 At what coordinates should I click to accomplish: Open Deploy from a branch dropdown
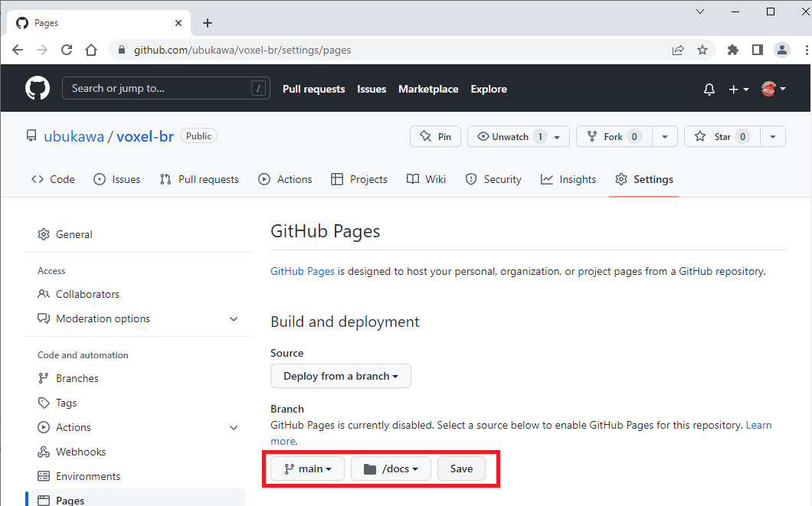coord(341,376)
